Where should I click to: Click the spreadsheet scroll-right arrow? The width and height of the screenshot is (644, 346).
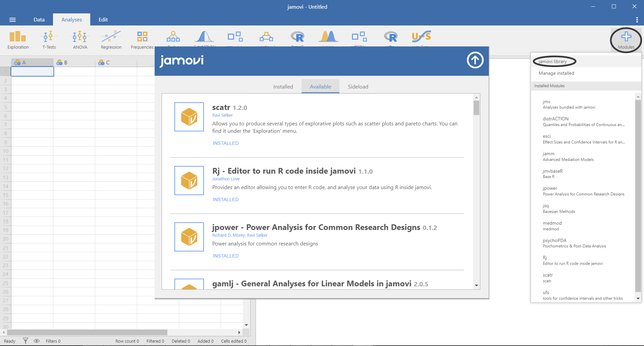(239, 332)
